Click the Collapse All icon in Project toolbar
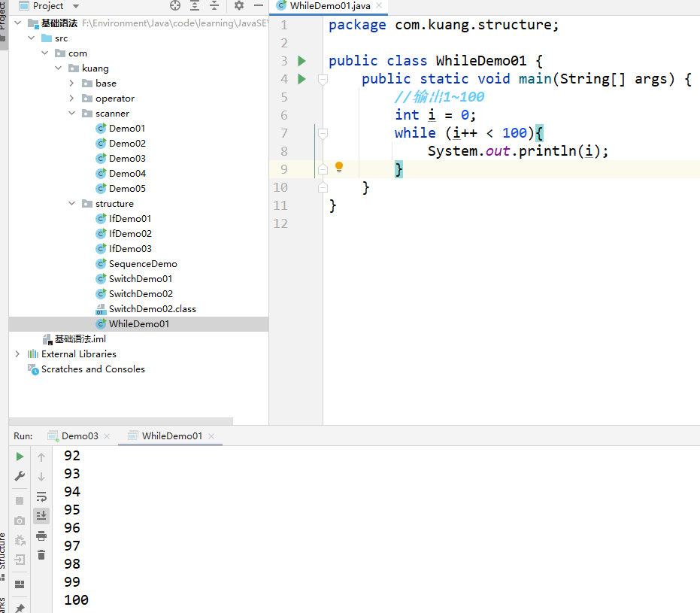Image resolution: width=700 pixels, height=613 pixels. coord(214,5)
